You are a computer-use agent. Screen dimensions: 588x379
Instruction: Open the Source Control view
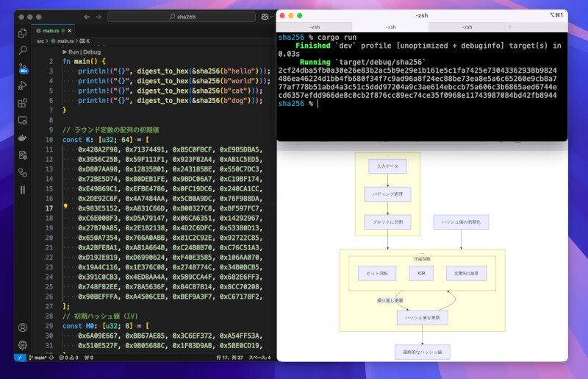(x=23, y=68)
